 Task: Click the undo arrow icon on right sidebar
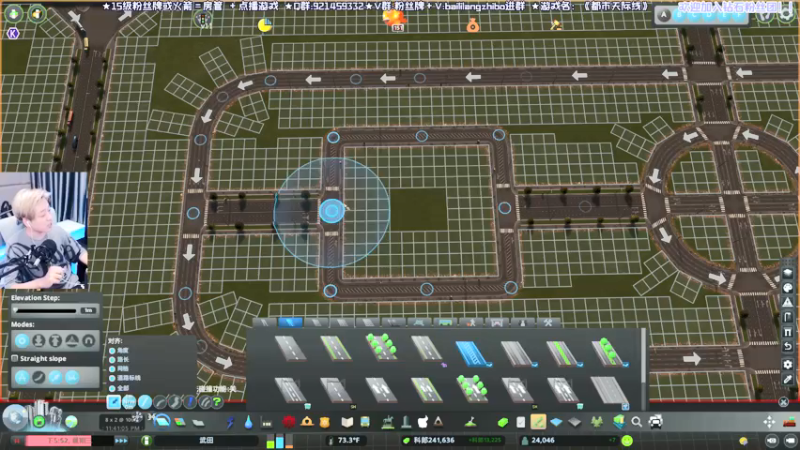click(x=788, y=347)
